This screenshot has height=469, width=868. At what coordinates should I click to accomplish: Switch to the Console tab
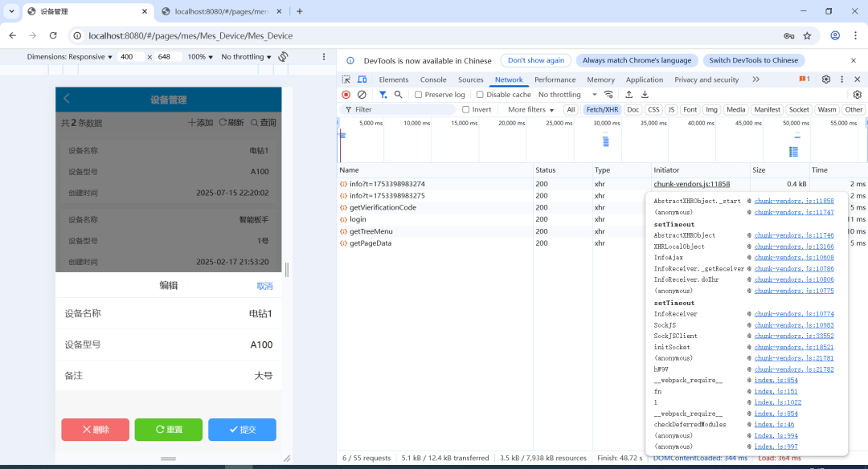tap(433, 80)
